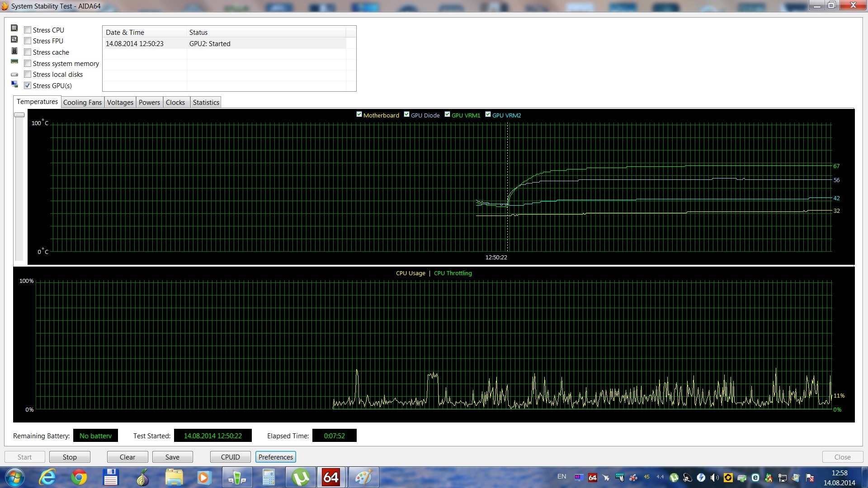Open the Statistics tab
The height and width of the screenshot is (488, 868).
pyautogui.click(x=206, y=103)
